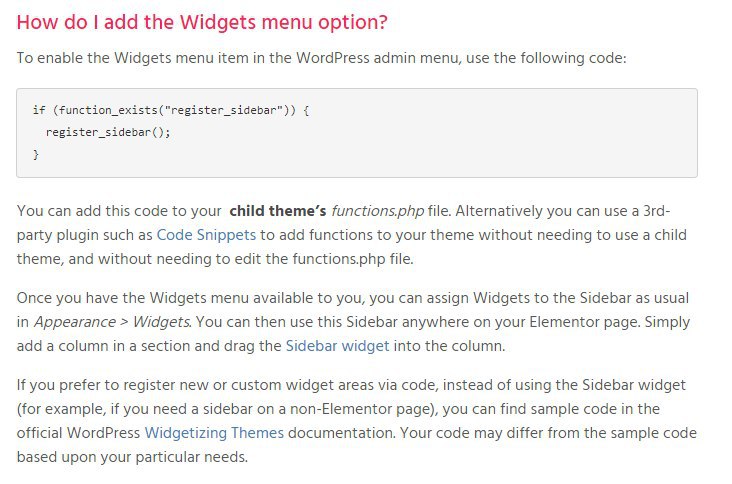Click the bold 'child theme's' text
The width and height of the screenshot is (732, 484).
pos(278,211)
